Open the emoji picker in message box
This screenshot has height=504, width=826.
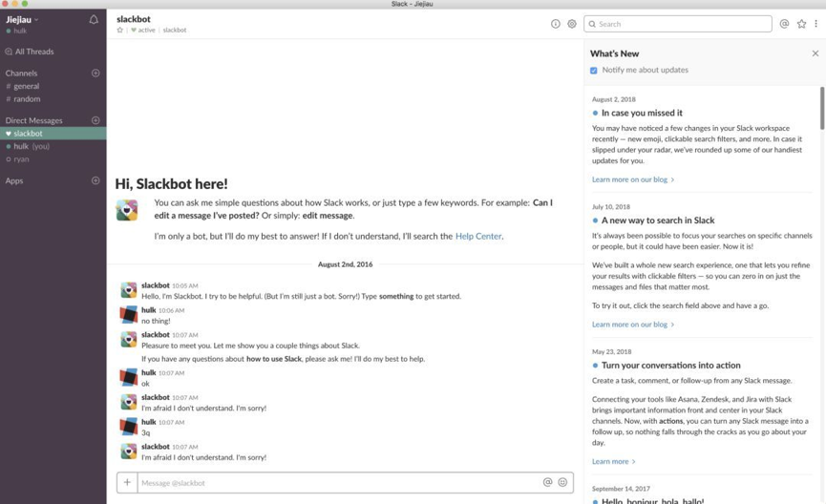562,482
